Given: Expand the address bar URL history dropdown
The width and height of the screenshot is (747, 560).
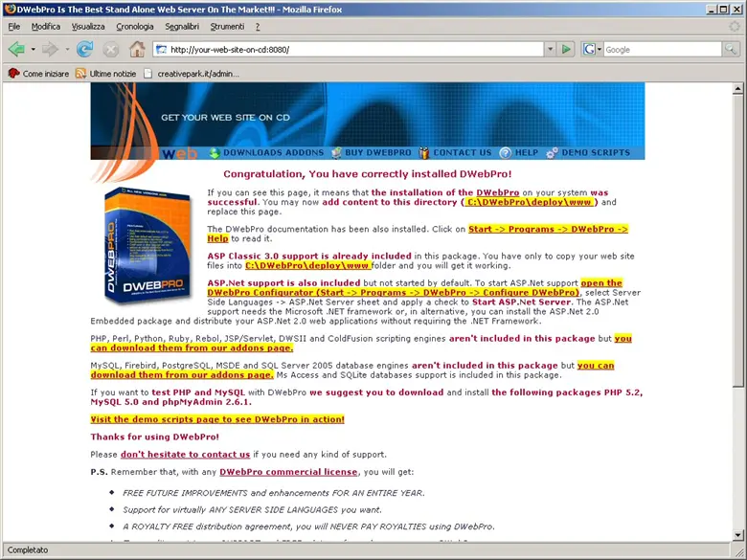Looking at the screenshot, I should tap(551, 49).
